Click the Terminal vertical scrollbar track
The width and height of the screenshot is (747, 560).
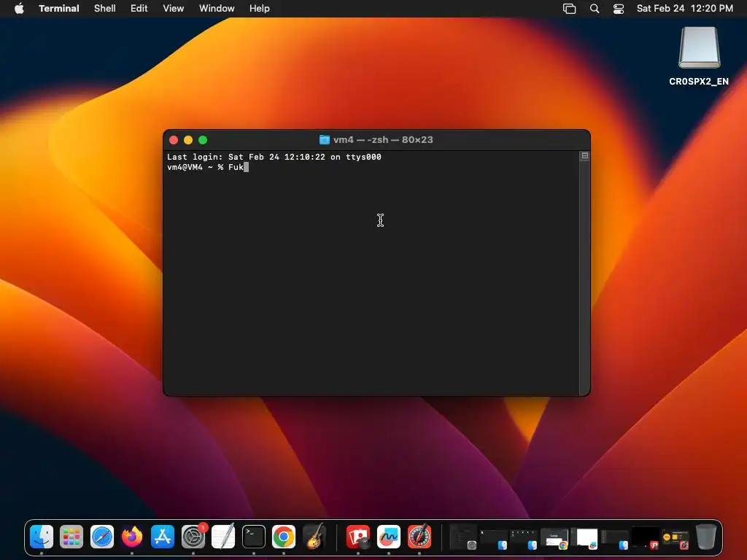(584, 278)
